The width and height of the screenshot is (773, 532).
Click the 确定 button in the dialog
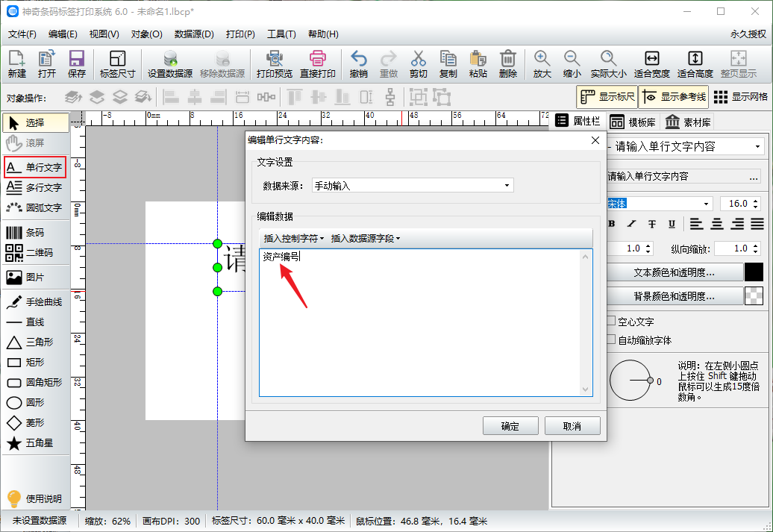(510, 426)
